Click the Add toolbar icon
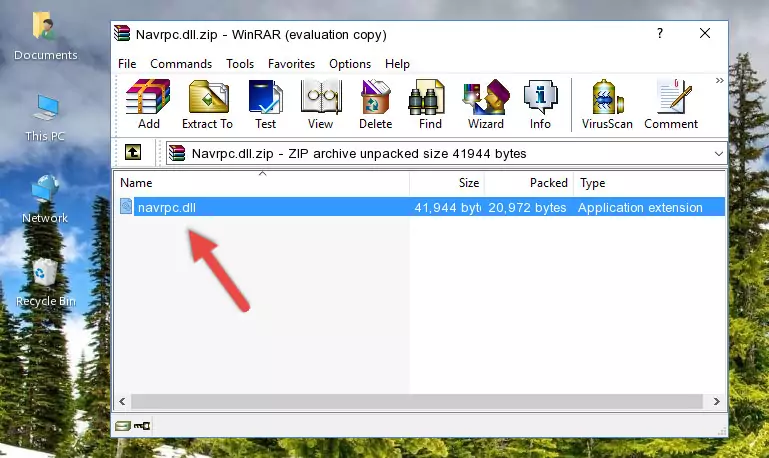This screenshot has height=458, width=769. point(148,104)
